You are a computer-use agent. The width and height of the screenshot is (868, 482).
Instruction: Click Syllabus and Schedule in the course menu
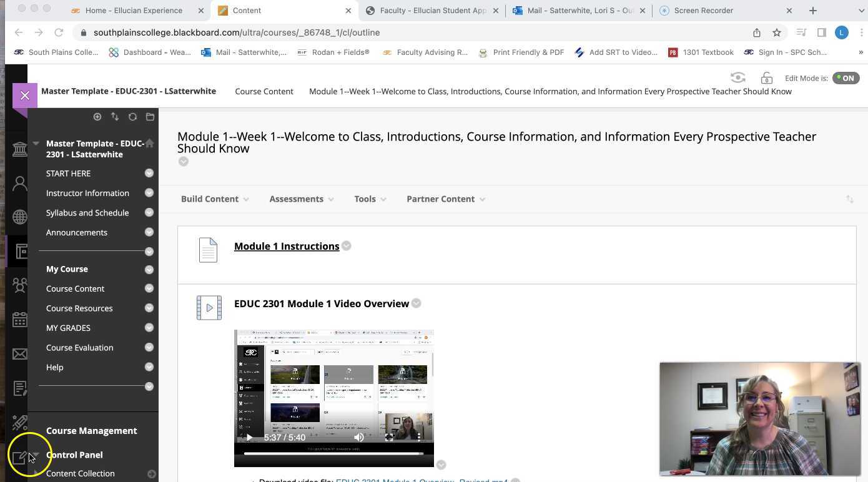(87, 212)
